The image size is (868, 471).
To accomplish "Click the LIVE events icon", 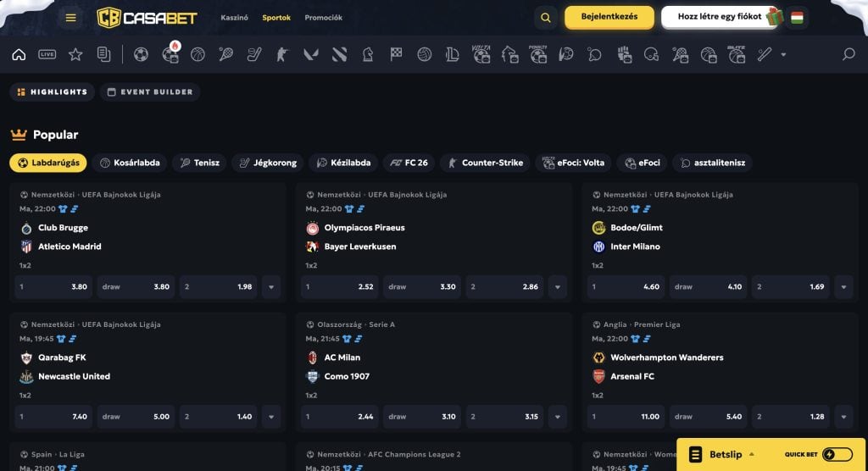I will 47,54.
